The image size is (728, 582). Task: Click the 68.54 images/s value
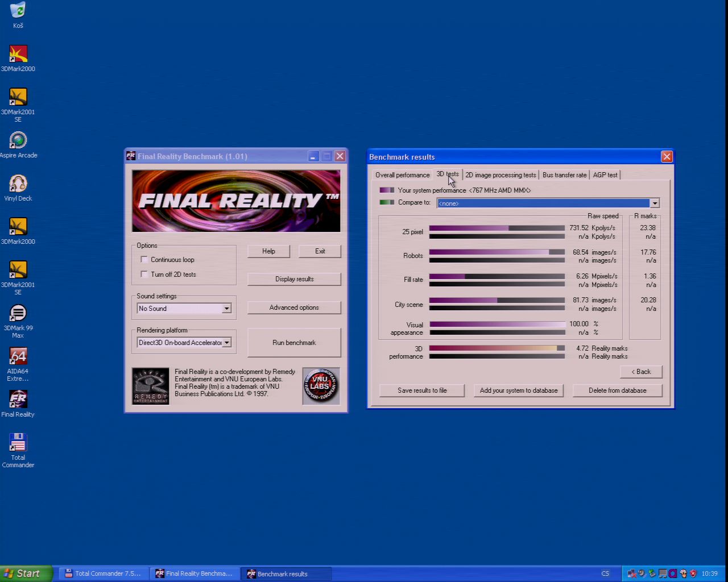tap(594, 252)
